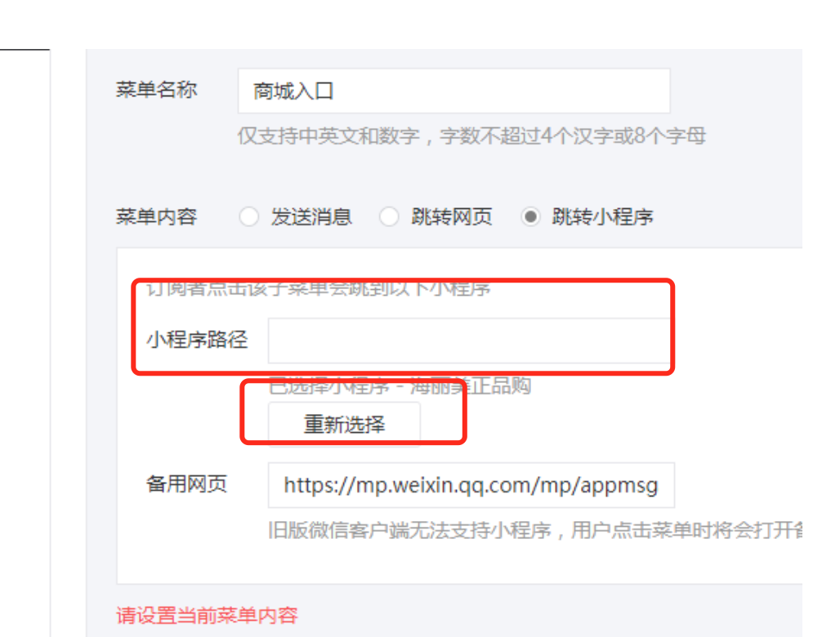The width and height of the screenshot is (840, 637).
Task: Click the 跳转小程序 option label text
Action: [x=603, y=217]
